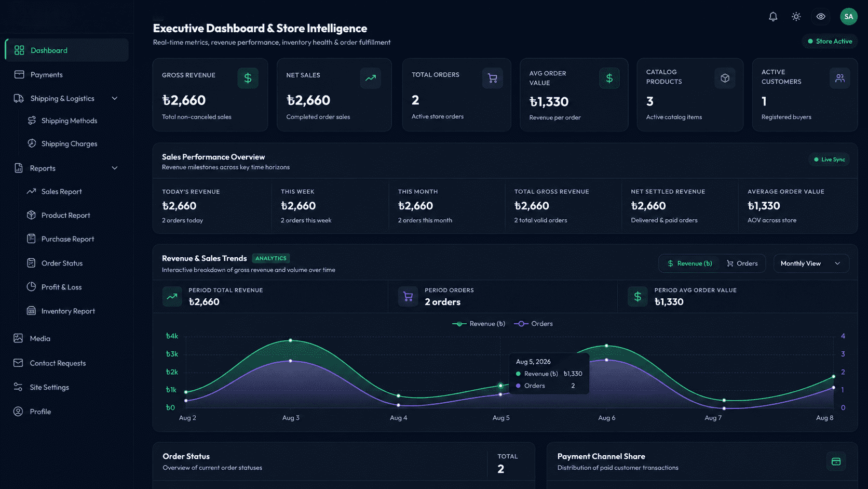Click the Shipping Charges icon
Image resolution: width=868 pixels, height=489 pixels.
pyautogui.click(x=32, y=143)
